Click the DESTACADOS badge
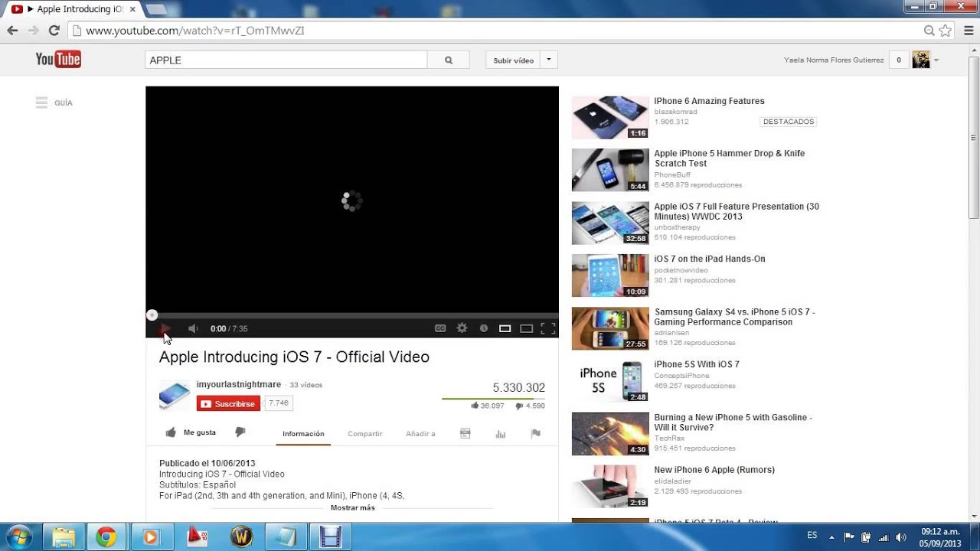Screen dimensions: 980x551 (789, 122)
